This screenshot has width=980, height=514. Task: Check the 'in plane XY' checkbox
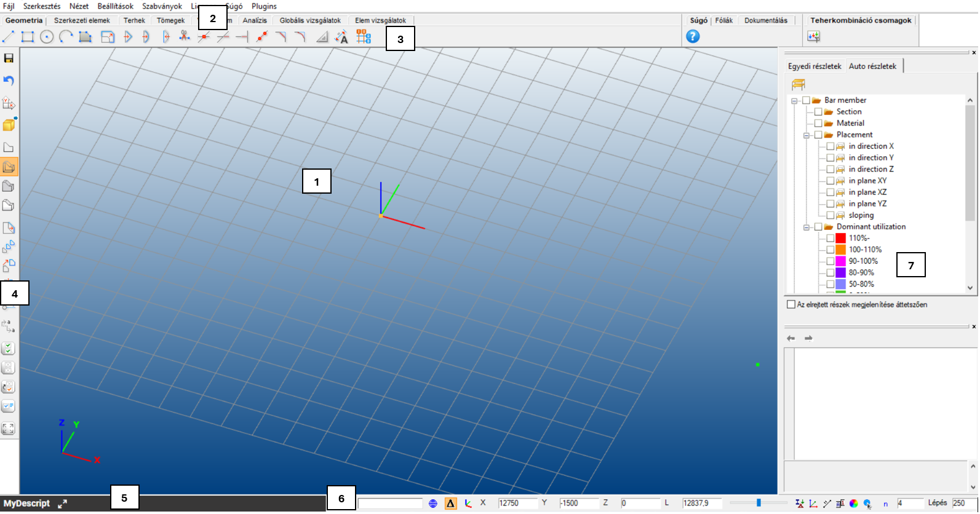pos(831,181)
